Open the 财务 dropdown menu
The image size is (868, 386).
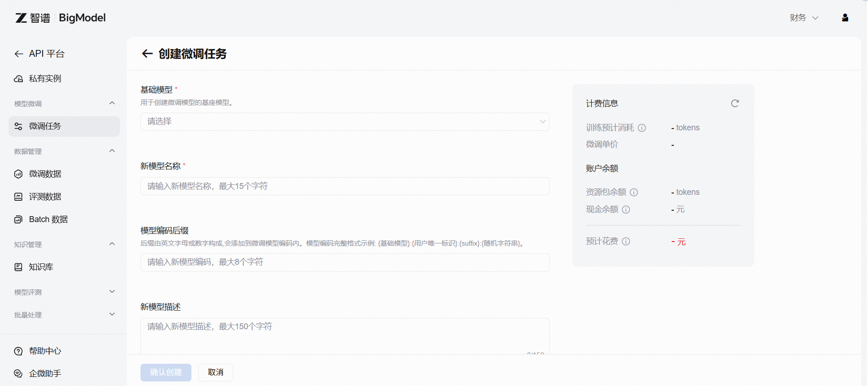(803, 18)
